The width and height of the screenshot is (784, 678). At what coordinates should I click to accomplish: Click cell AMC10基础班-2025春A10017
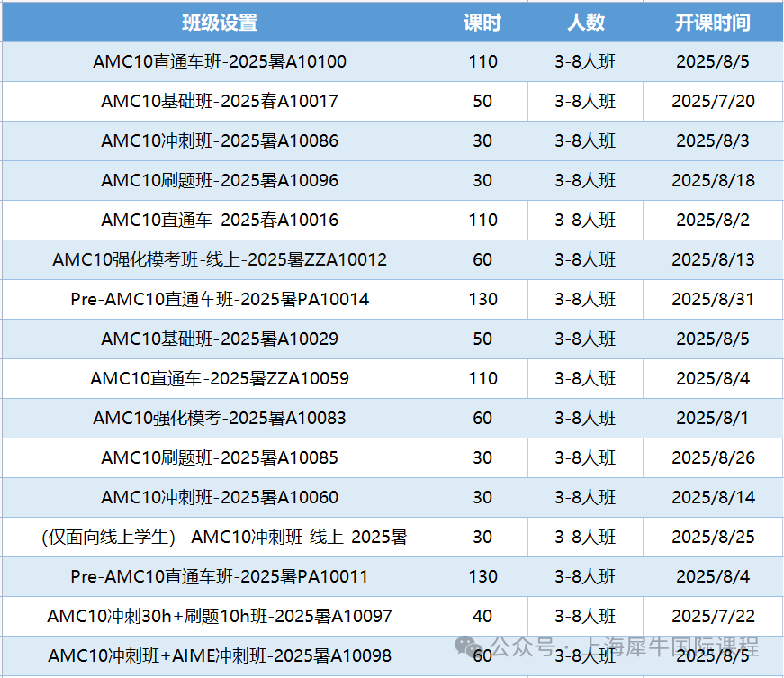point(220,101)
